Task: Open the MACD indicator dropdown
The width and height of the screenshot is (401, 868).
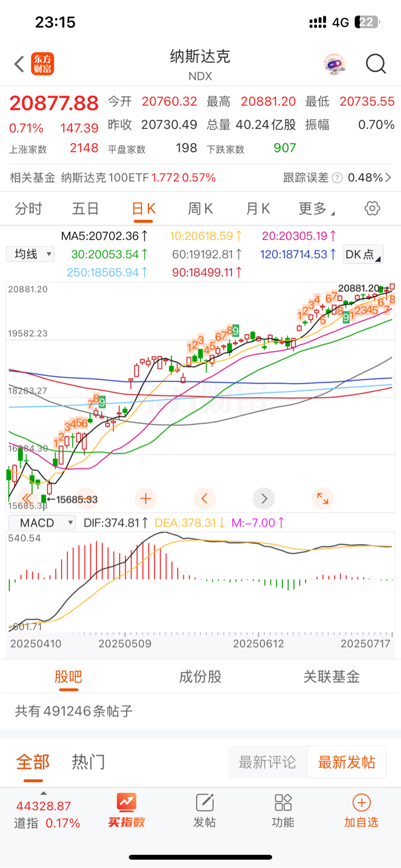Action: (42, 522)
